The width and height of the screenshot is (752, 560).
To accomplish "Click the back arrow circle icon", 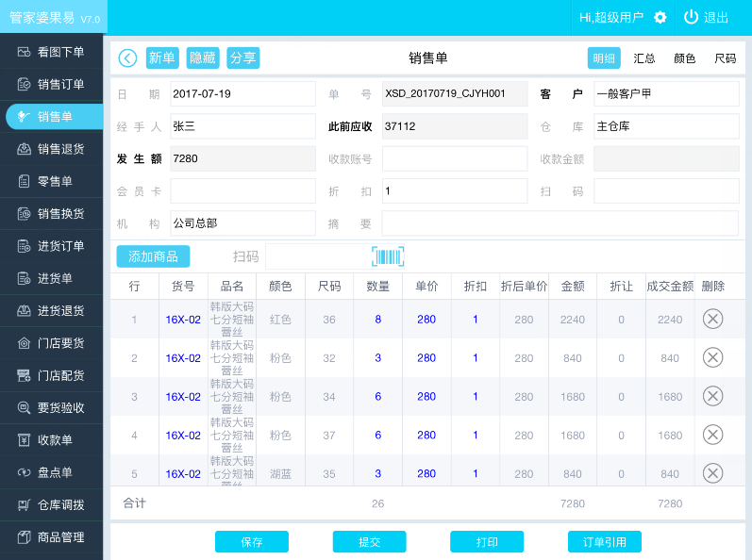I will pos(127,58).
